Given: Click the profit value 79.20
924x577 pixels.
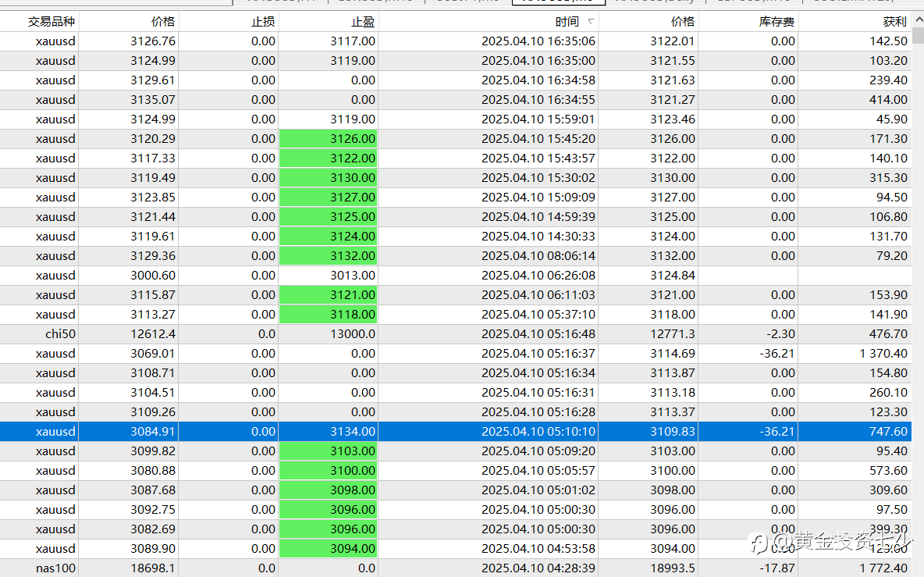Looking at the screenshot, I should [x=892, y=256].
